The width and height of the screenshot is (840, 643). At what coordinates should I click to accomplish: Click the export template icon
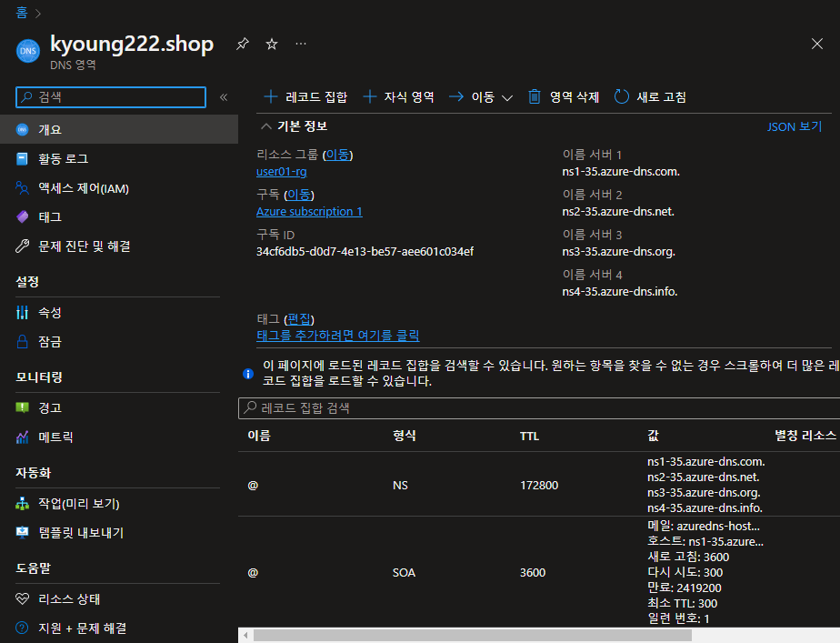tap(22, 533)
